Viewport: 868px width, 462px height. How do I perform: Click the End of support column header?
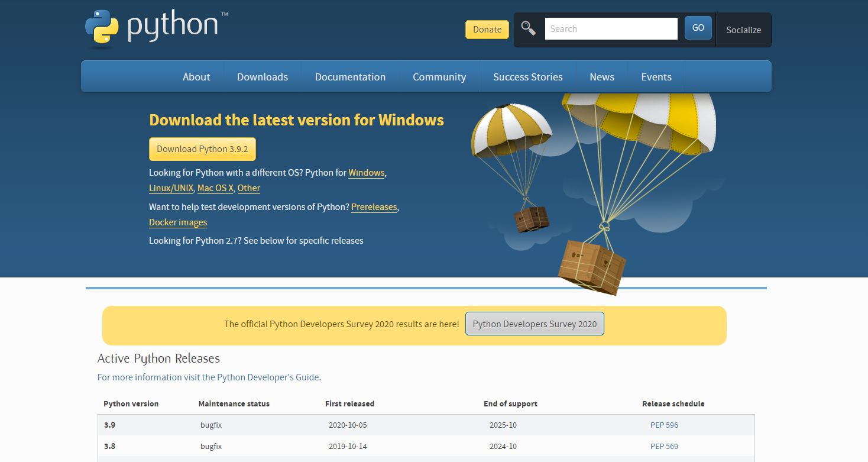click(x=510, y=403)
